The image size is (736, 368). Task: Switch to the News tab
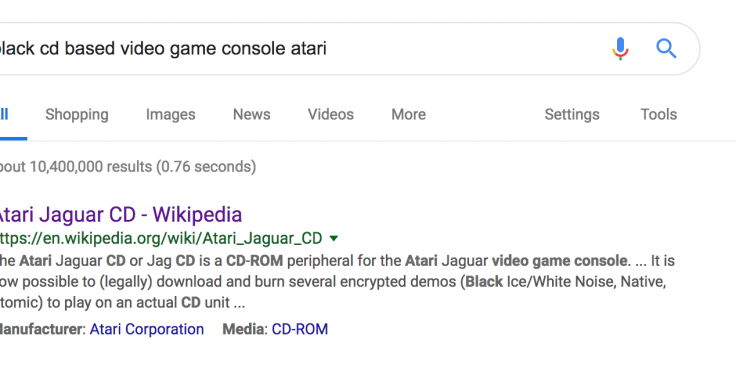(x=252, y=115)
